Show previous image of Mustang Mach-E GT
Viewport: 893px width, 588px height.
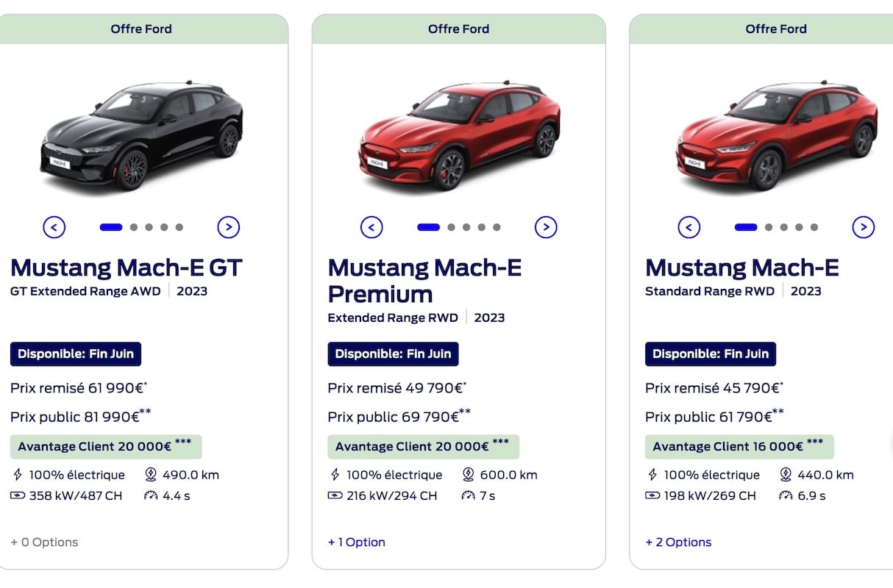(54, 227)
